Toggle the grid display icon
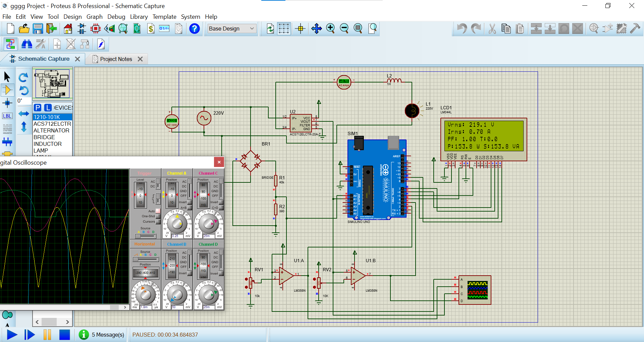644x342 pixels. [x=284, y=29]
